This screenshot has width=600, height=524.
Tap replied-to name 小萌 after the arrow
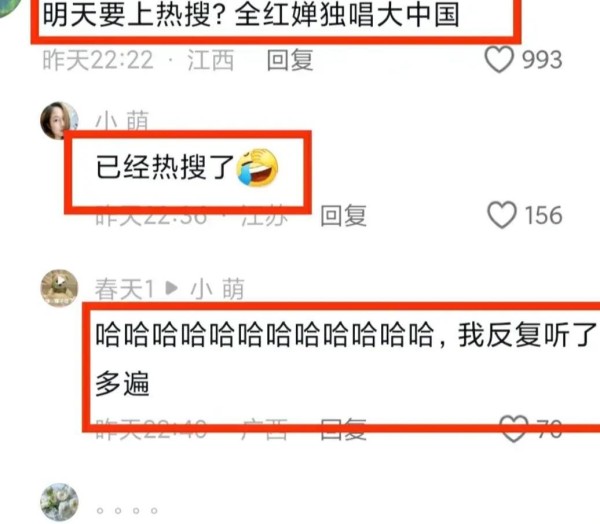click(217, 289)
